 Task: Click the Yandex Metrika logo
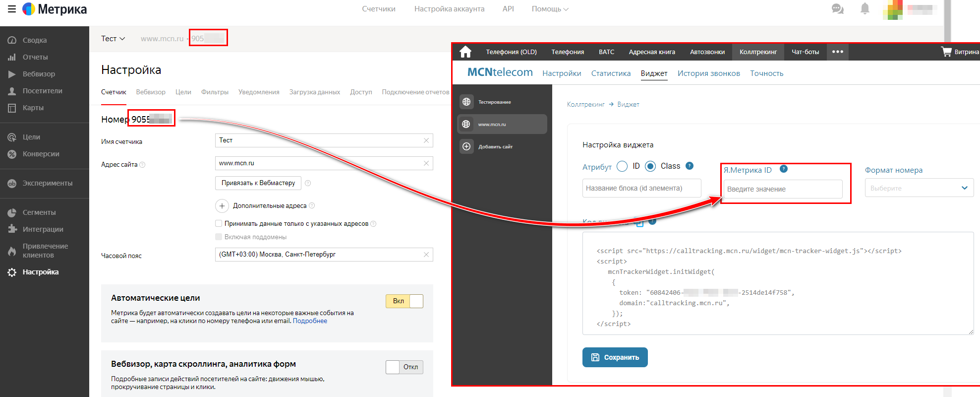[55, 9]
